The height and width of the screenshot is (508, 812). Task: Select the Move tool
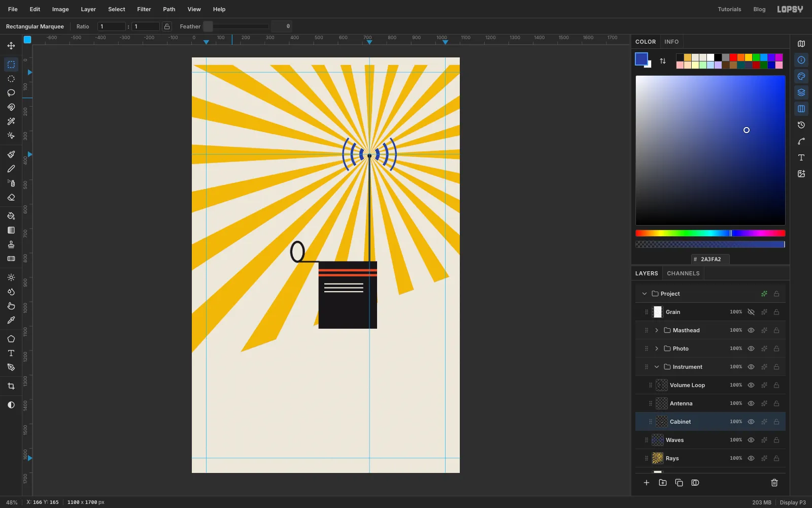11,46
